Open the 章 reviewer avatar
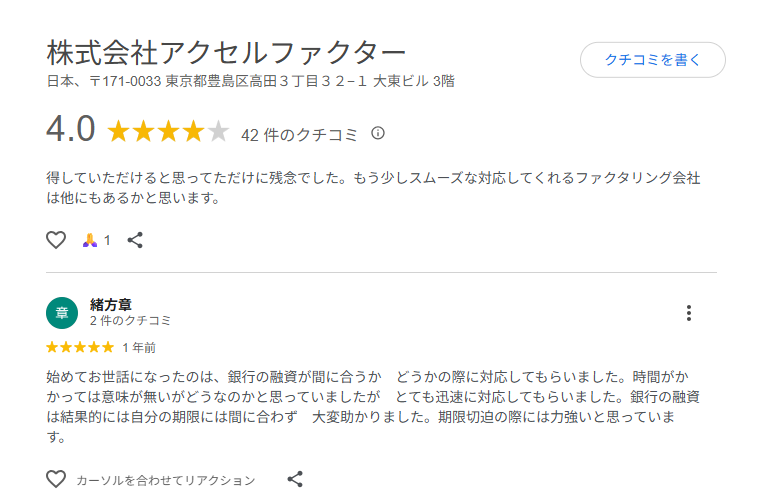The image size is (763, 497). [x=61, y=312]
